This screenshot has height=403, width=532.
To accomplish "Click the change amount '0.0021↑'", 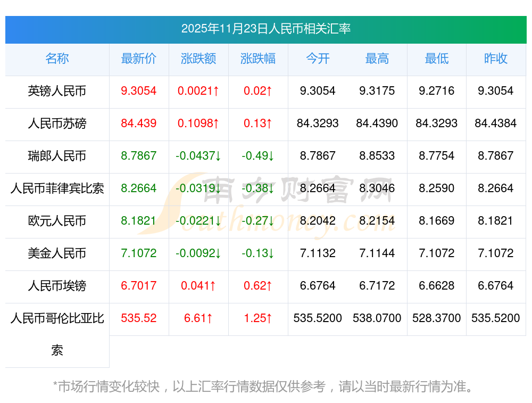I will [x=198, y=91].
